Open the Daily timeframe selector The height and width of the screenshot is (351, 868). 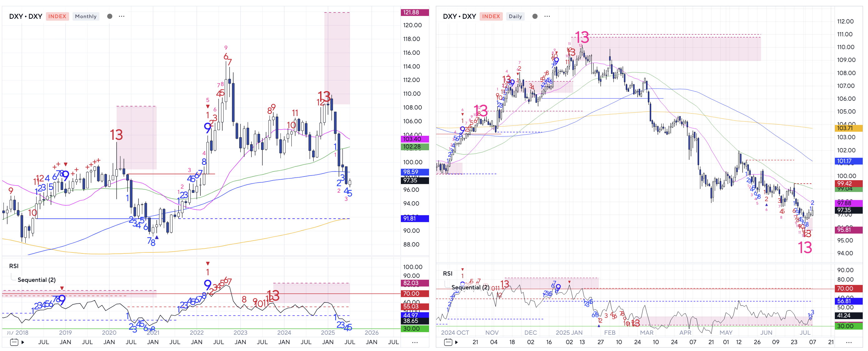coord(515,16)
